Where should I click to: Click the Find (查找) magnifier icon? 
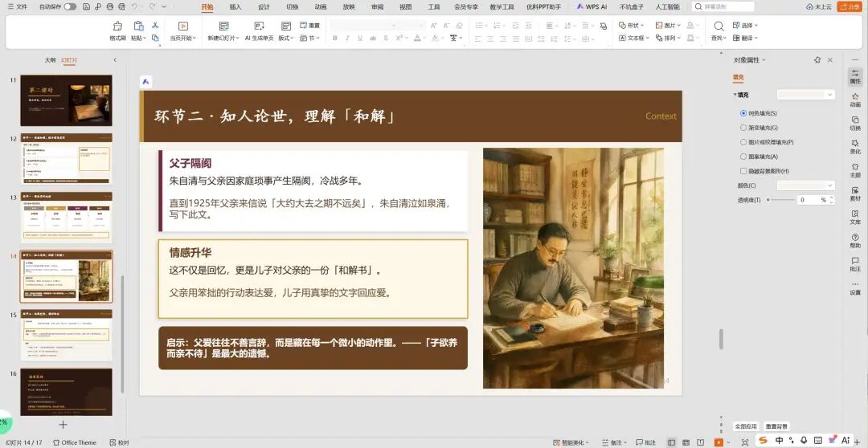719,26
